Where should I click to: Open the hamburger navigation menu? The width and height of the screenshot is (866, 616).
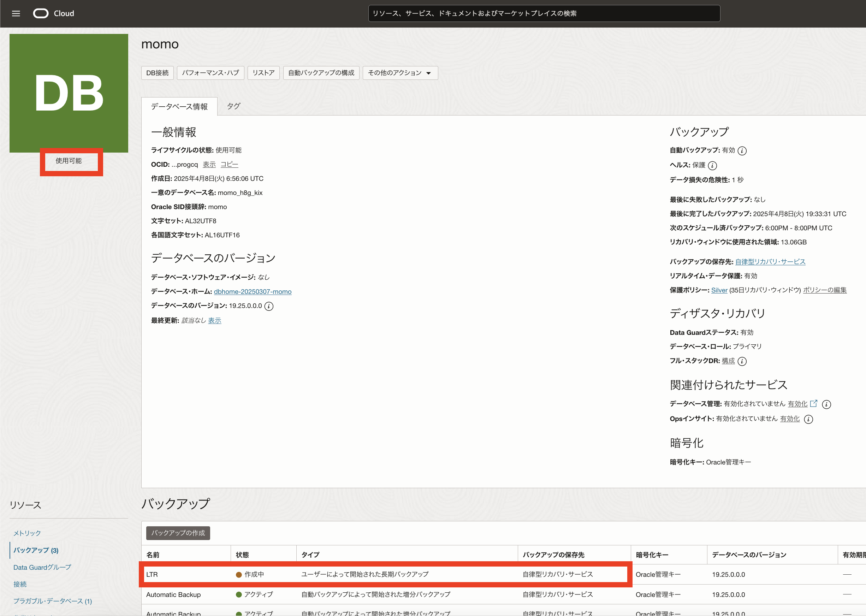[16, 14]
